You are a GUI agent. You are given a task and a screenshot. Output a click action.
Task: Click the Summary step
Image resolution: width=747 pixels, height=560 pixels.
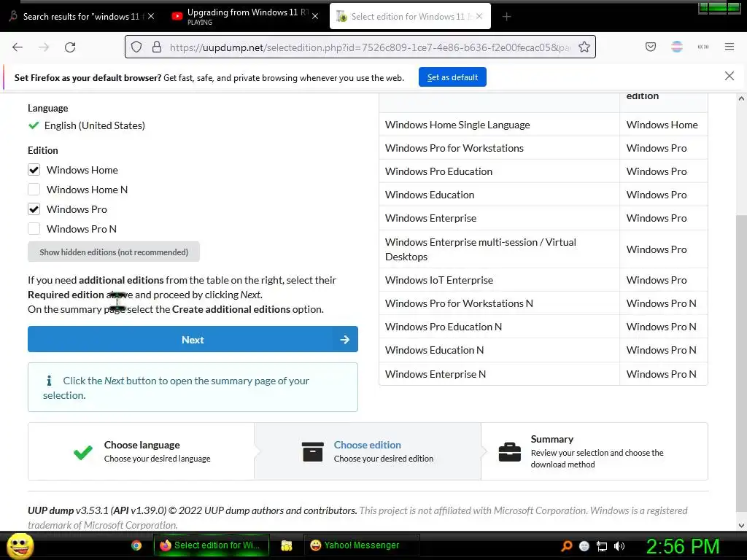click(595, 451)
